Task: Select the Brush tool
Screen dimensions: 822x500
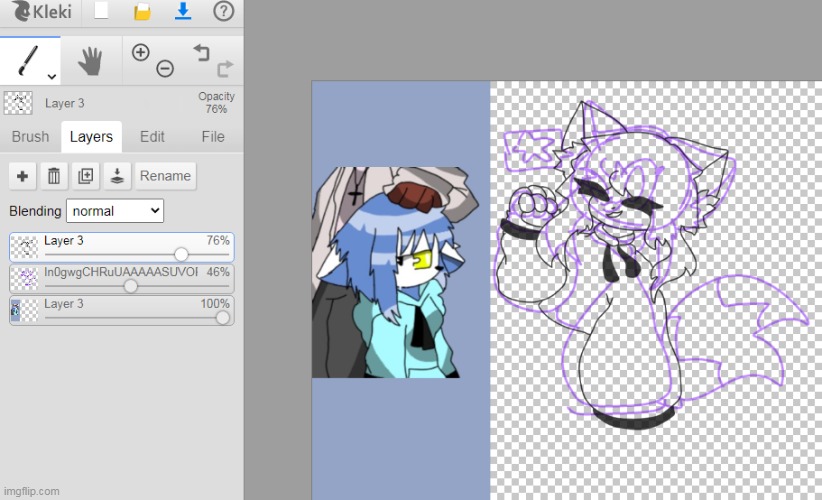Action: click(30, 60)
